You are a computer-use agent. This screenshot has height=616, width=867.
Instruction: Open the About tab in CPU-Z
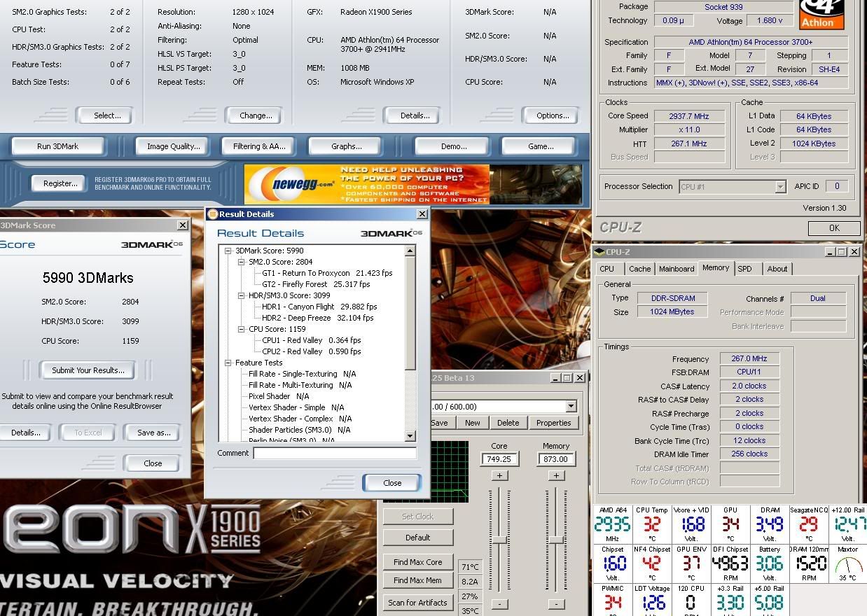tap(777, 269)
